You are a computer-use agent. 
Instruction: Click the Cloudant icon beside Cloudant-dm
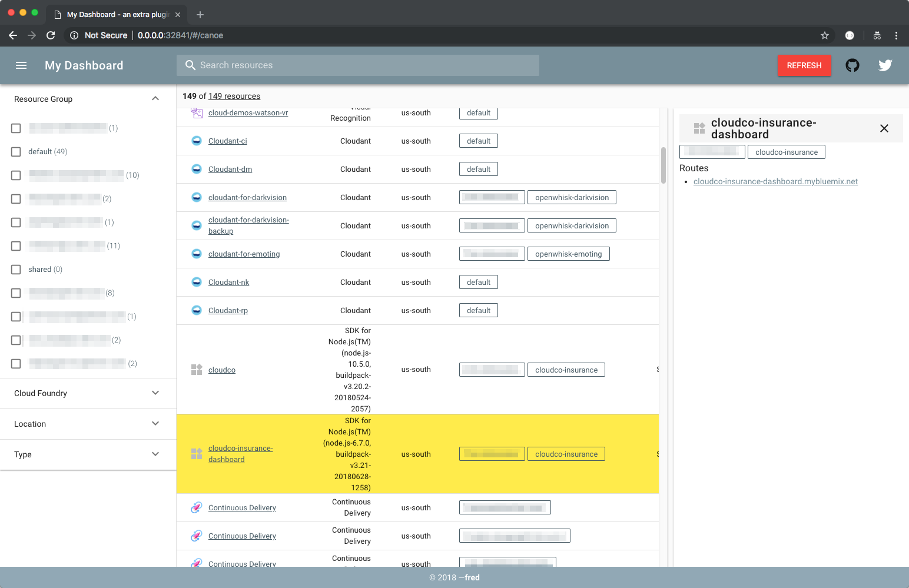pos(197,169)
